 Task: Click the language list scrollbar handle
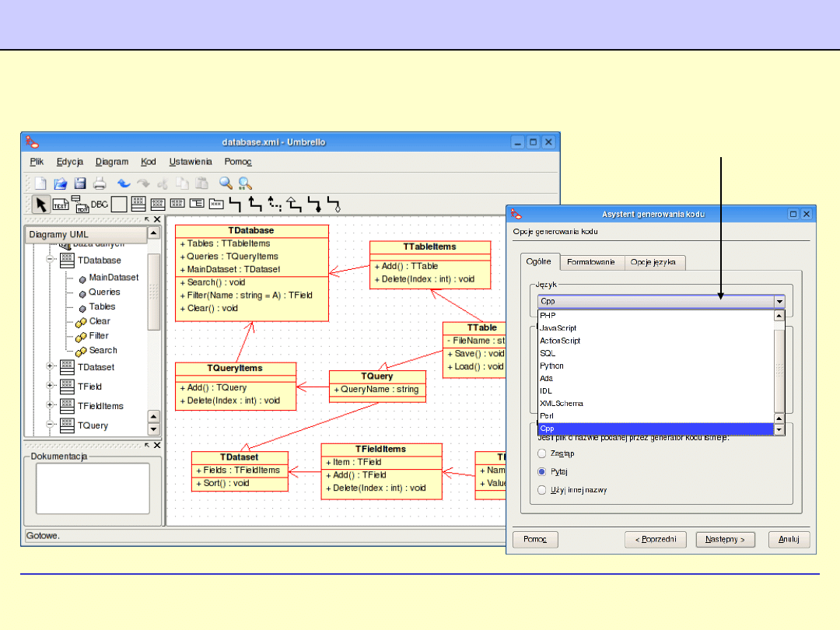(779, 369)
